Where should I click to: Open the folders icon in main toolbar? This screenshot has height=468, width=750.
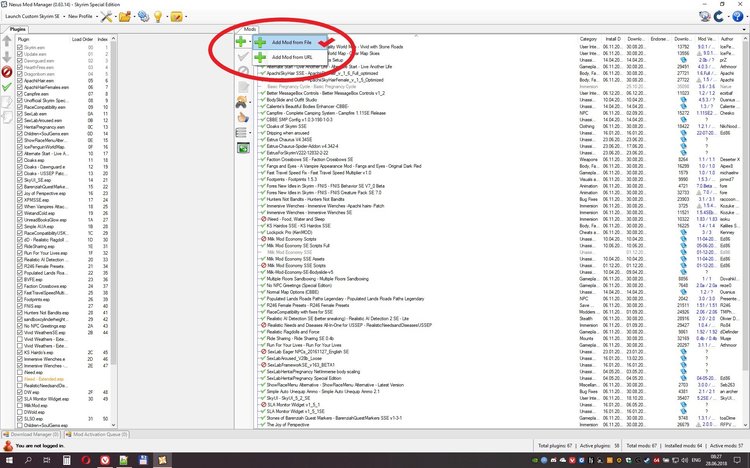coord(125,17)
